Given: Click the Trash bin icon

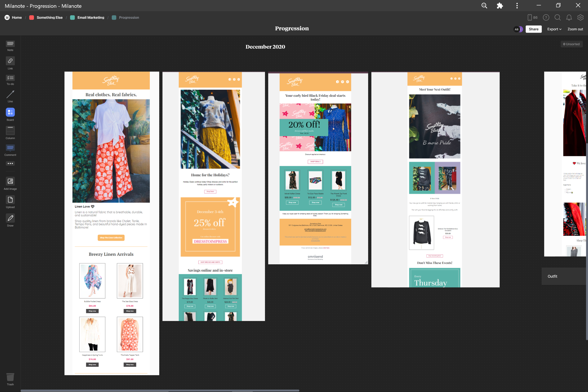Looking at the screenshot, I should pyautogui.click(x=10, y=379).
